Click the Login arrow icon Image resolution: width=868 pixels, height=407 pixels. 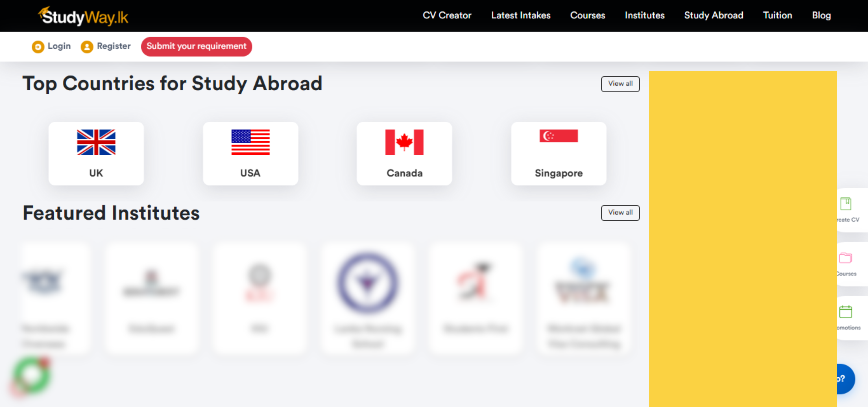coord(38,47)
